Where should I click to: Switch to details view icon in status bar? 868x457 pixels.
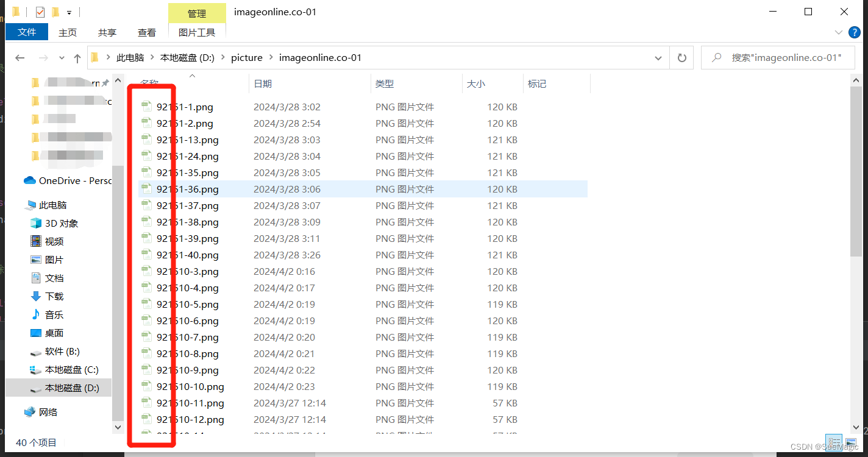(x=833, y=443)
